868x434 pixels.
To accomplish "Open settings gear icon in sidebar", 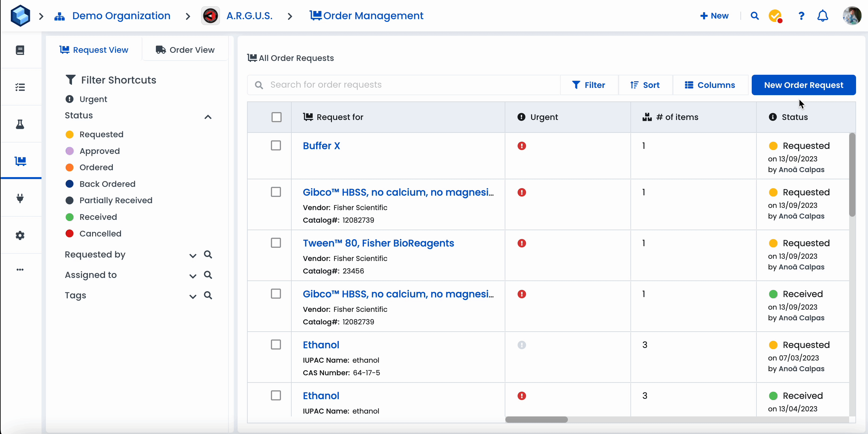I will [20, 235].
